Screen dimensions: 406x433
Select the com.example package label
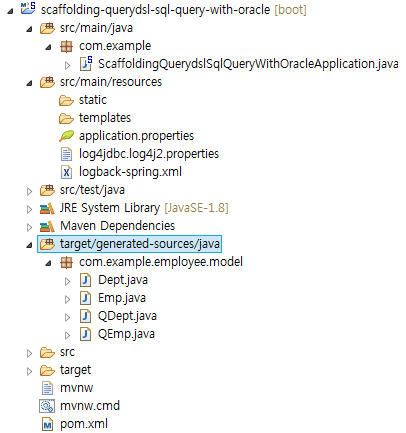click(x=115, y=46)
